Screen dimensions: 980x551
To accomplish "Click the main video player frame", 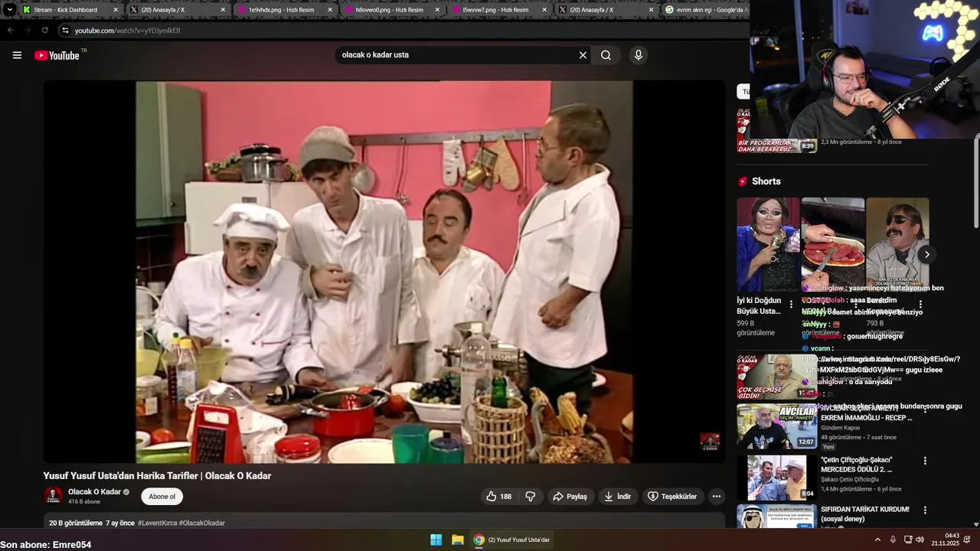I will pyautogui.click(x=384, y=272).
